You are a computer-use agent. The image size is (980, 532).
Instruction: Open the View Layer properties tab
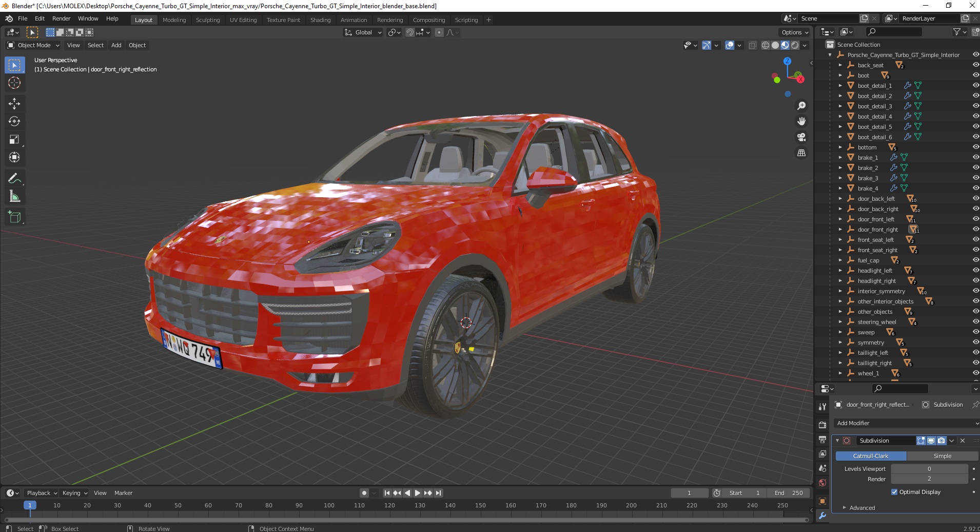(822, 454)
